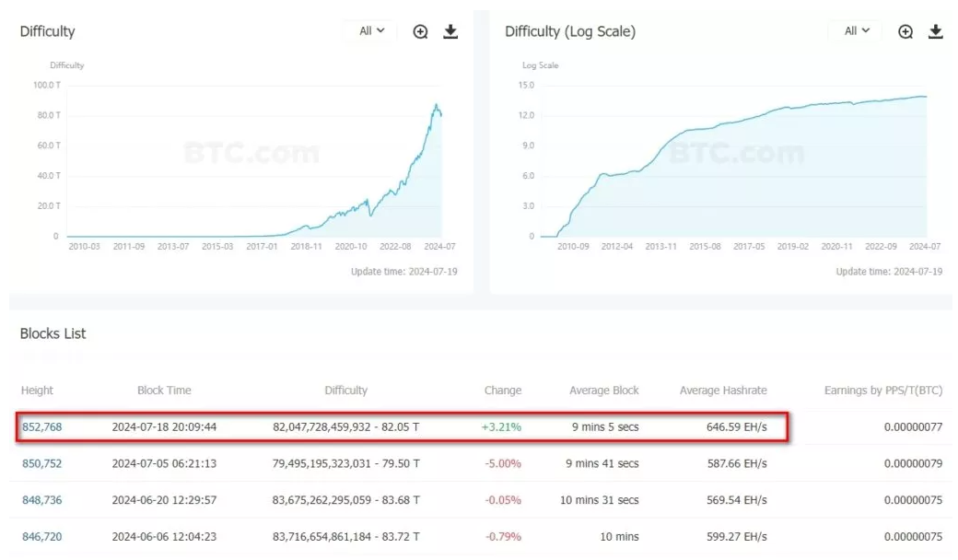The width and height of the screenshot is (958, 560).
Task: Open the All dropdown on Difficulty chart
Action: [371, 31]
